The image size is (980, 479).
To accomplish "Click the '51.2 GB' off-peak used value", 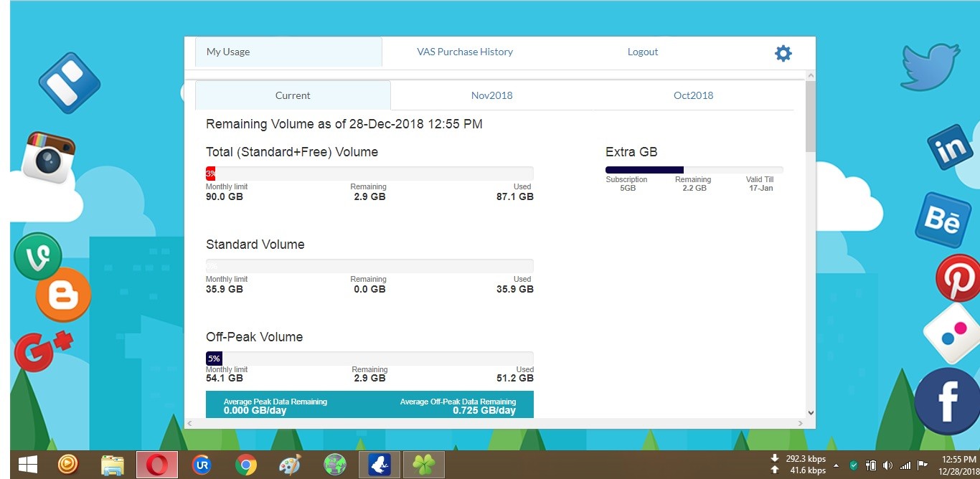I will tap(515, 378).
